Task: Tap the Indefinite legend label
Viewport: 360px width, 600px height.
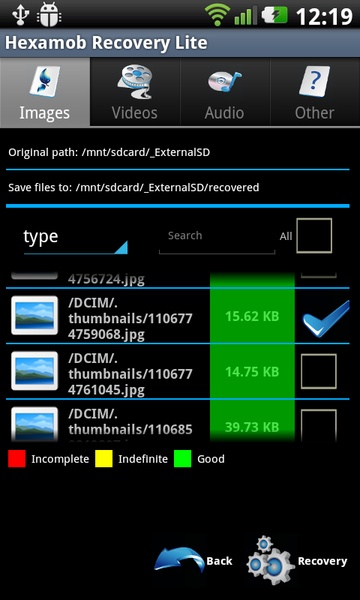Action: point(143,459)
